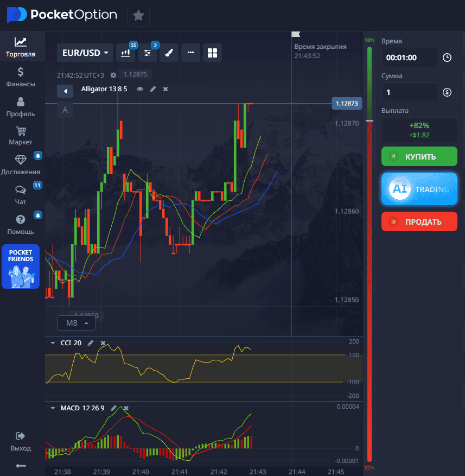
Task: Click the +82% payout value
Action: tap(419, 125)
